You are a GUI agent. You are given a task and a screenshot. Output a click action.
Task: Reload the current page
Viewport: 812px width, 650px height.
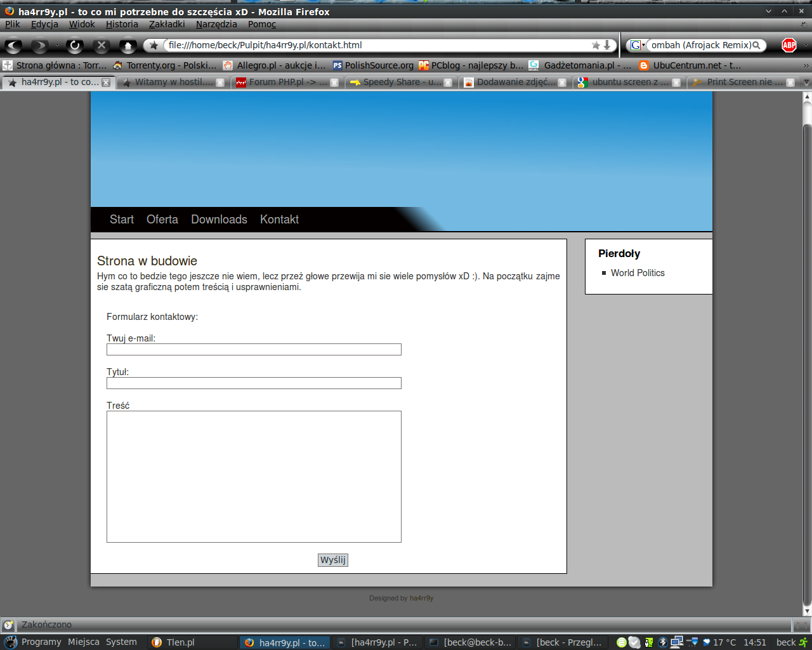[75, 46]
